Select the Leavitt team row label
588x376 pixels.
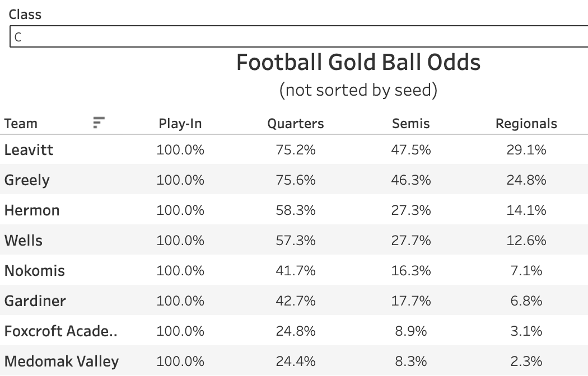pos(29,150)
